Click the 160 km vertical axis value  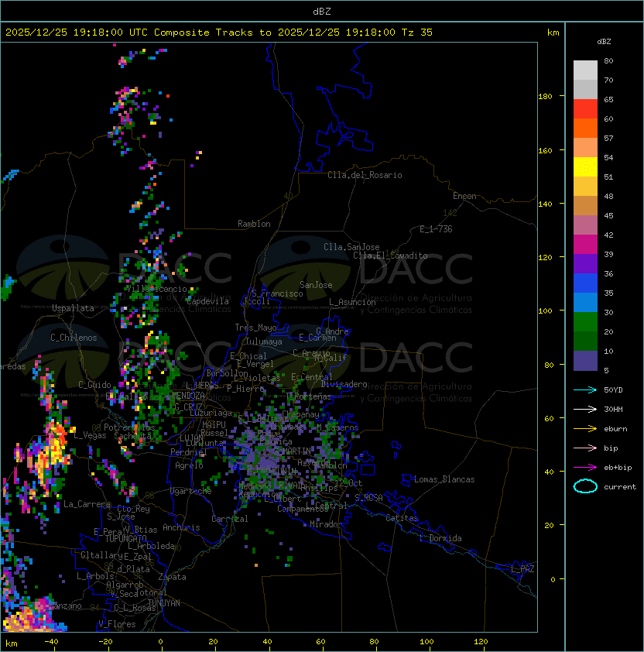pyautogui.click(x=545, y=150)
